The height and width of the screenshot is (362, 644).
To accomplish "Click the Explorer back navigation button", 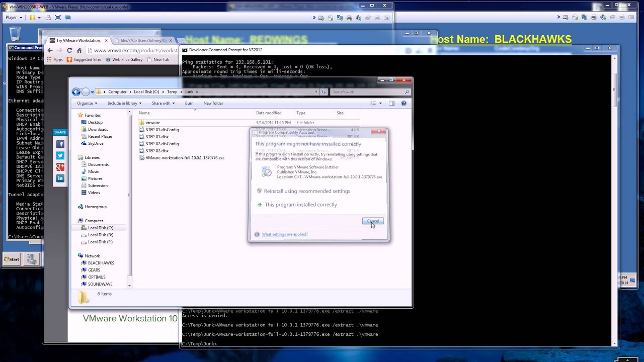I will (x=76, y=92).
